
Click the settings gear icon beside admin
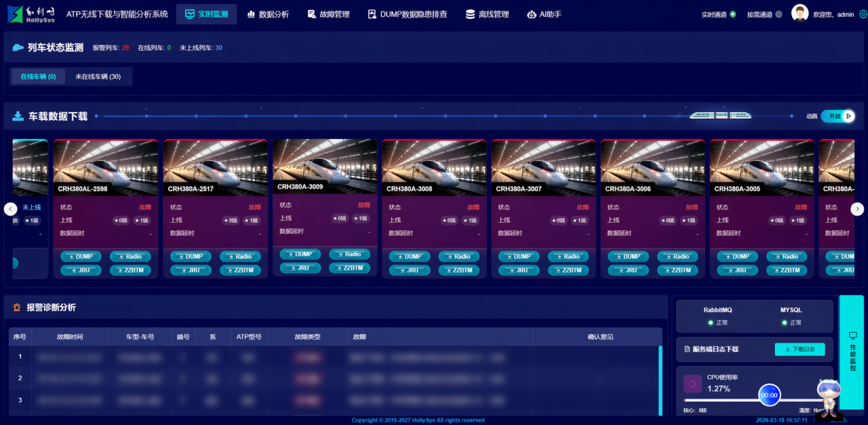[x=863, y=14]
